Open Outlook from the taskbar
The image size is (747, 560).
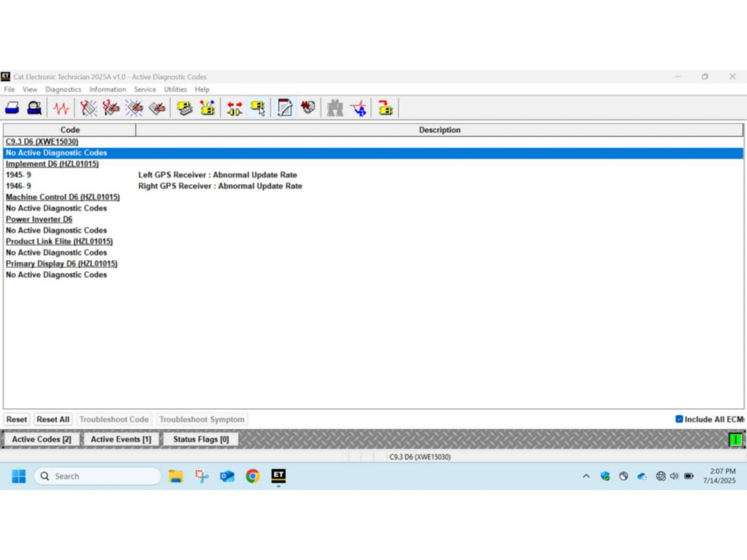click(x=227, y=476)
